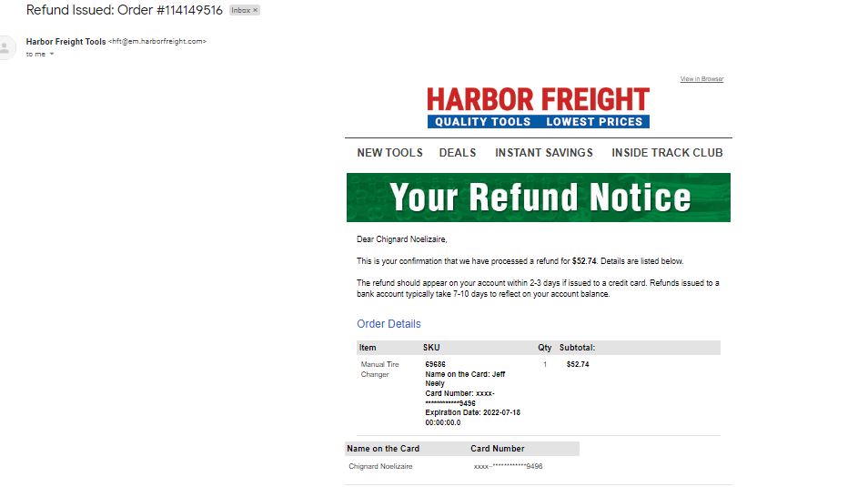Click the sender email address
Screen dimensions: 868x487
pyautogui.click(x=157, y=42)
